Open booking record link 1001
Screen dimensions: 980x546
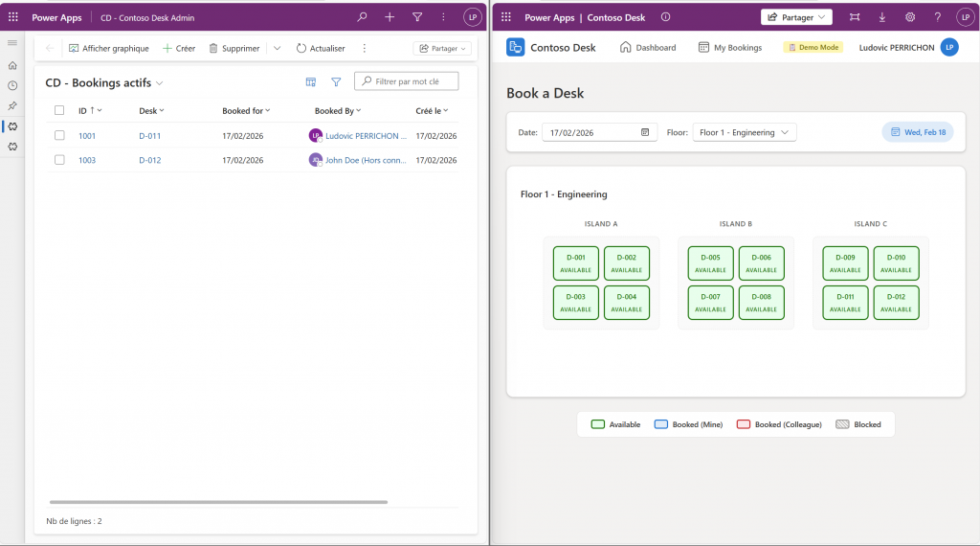87,136
